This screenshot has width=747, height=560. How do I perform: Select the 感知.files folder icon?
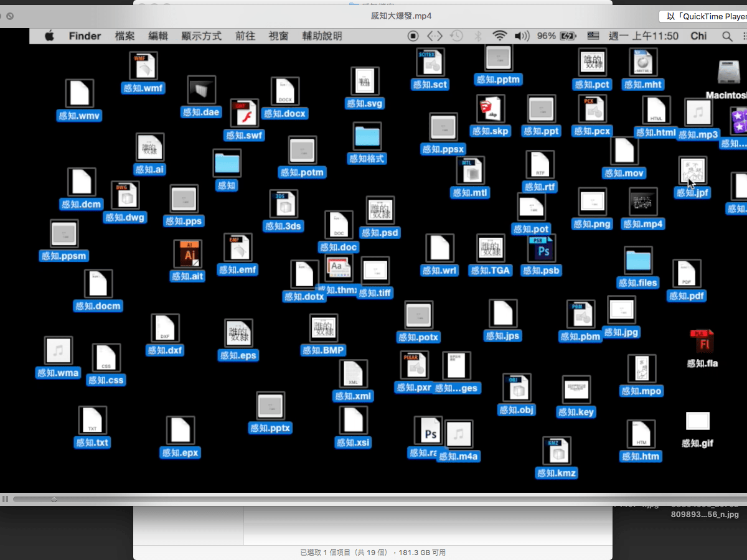tap(637, 261)
